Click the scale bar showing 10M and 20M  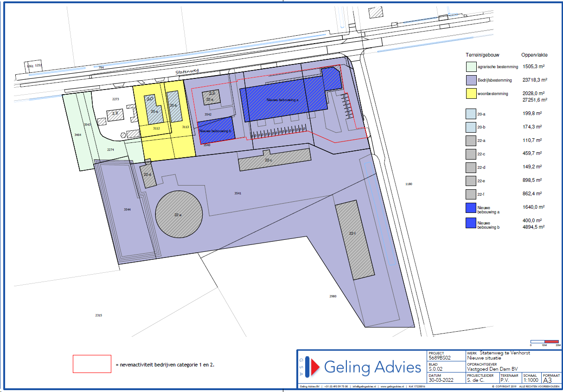[545, 341]
